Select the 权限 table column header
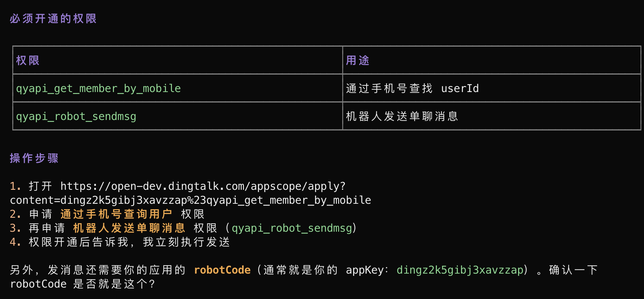Image resolution: width=644 pixels, height=299 pixels. pos(28,60)
